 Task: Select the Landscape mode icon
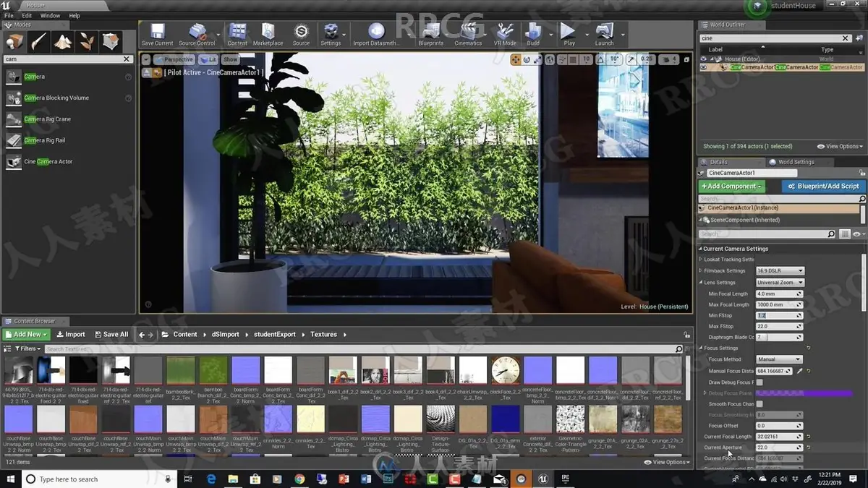coord(63,41)
